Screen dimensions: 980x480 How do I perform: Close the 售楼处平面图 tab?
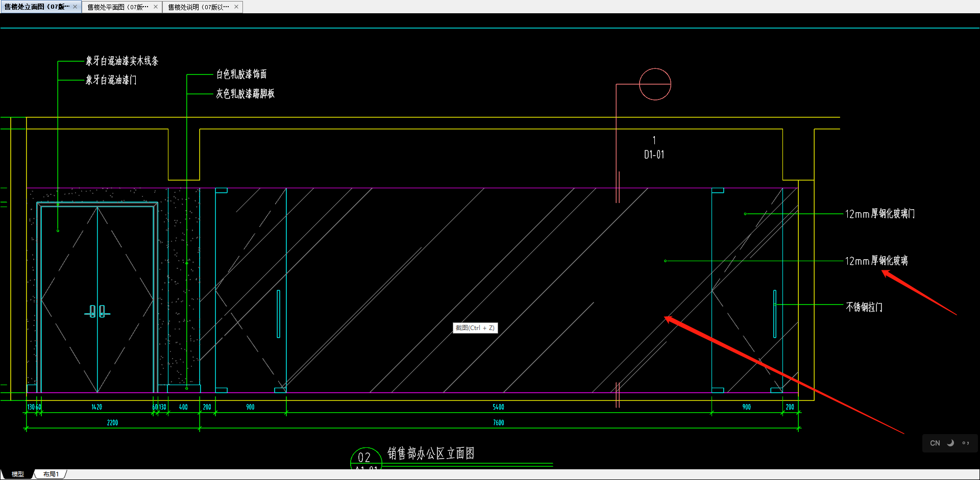[x=156, y=7]
